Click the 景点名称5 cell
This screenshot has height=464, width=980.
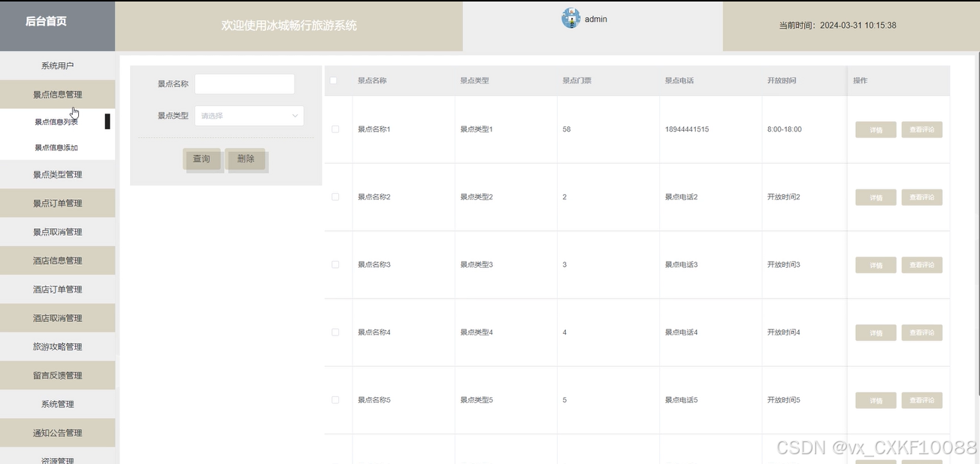pos(374,400)
